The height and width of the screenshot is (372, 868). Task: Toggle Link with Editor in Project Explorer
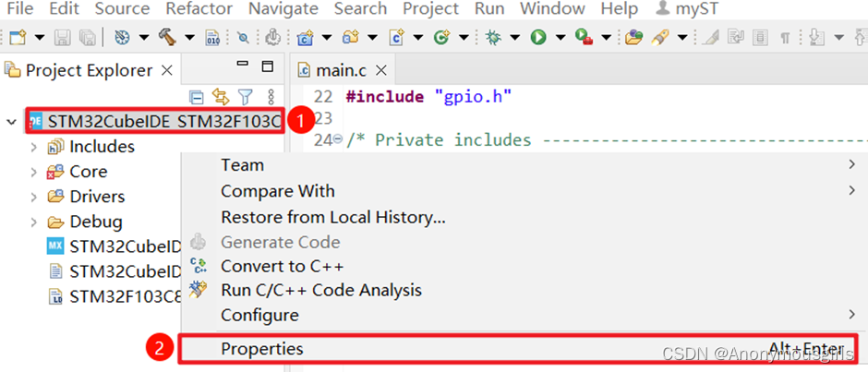click(x=221, y=98)
